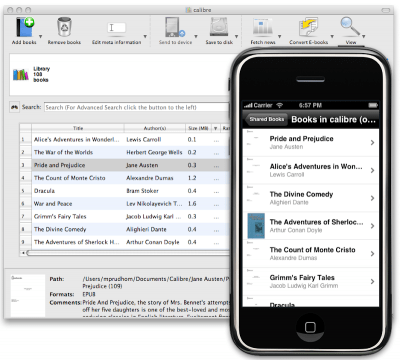Click the Fetch news icon

point(262,27)
